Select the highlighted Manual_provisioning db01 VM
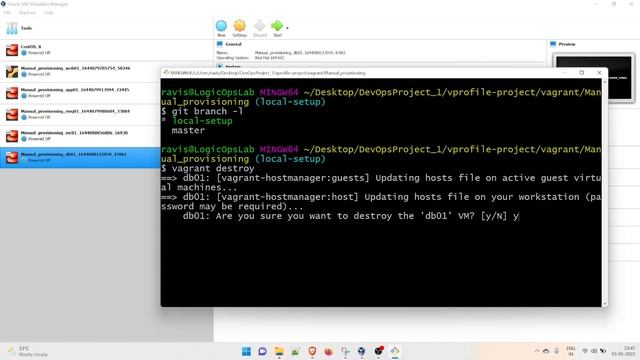This screenshot has width=640, height=360. click(81, 158)
